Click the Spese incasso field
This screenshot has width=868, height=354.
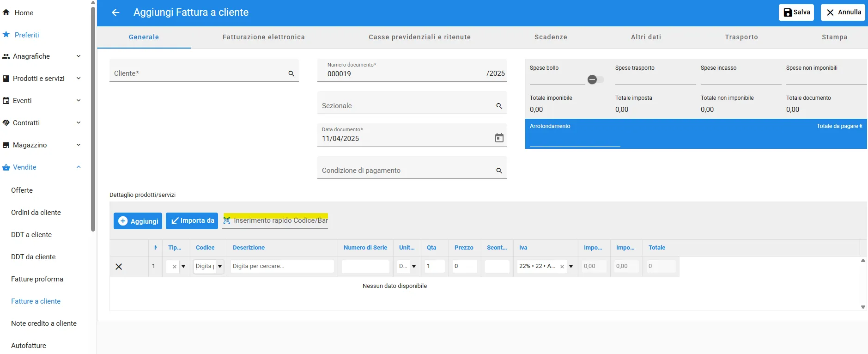coord(741,79)
